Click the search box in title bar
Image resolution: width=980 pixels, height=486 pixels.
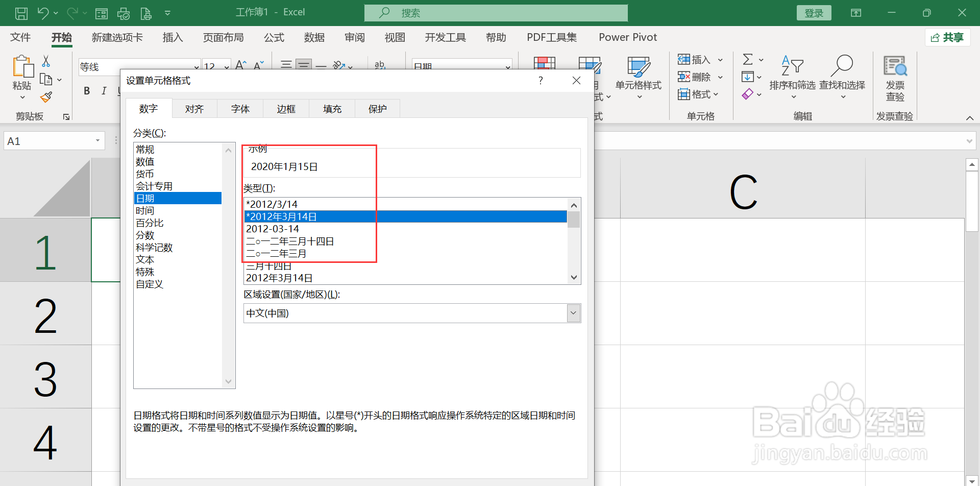[496, 13]
